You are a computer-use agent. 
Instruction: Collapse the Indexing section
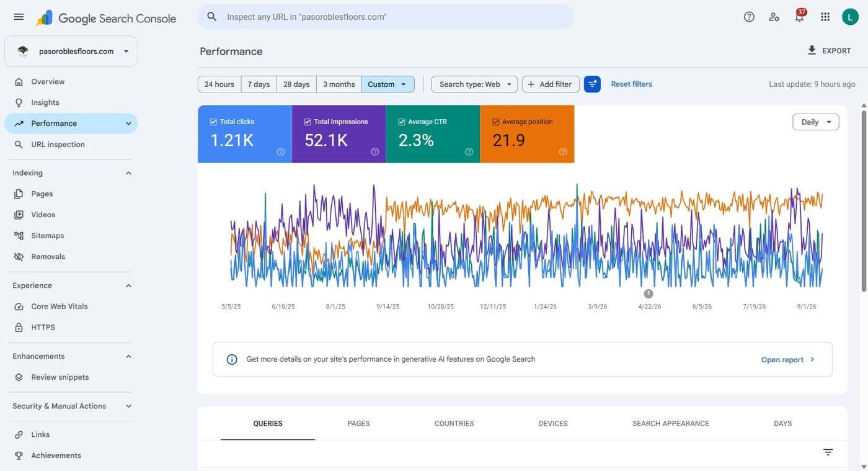128,173
